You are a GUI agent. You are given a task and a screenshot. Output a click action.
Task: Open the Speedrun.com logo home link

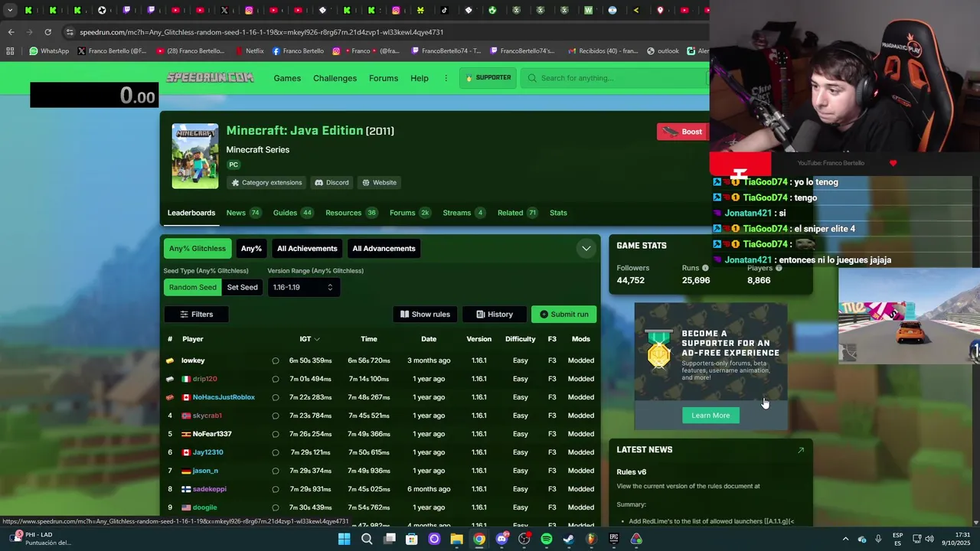pos(210,77)
